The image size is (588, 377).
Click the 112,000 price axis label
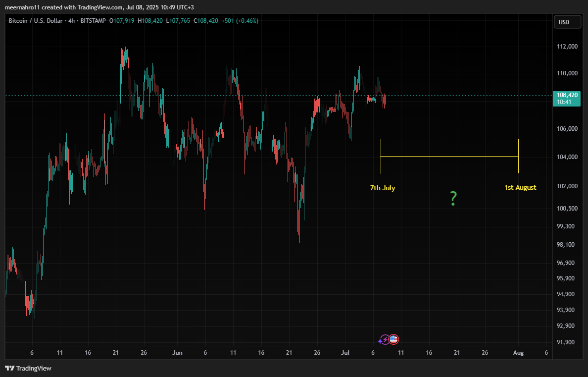pyautogui.click(x=567, y=47)
